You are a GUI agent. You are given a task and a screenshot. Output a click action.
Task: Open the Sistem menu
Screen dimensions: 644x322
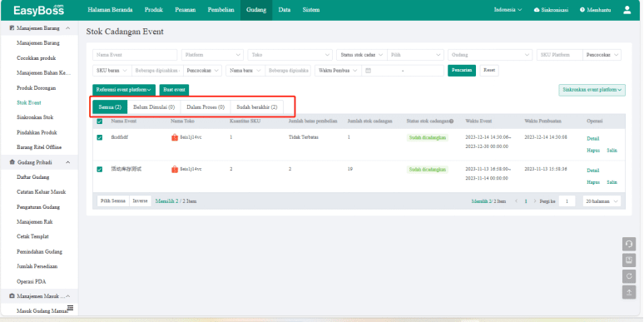(311, 10)
